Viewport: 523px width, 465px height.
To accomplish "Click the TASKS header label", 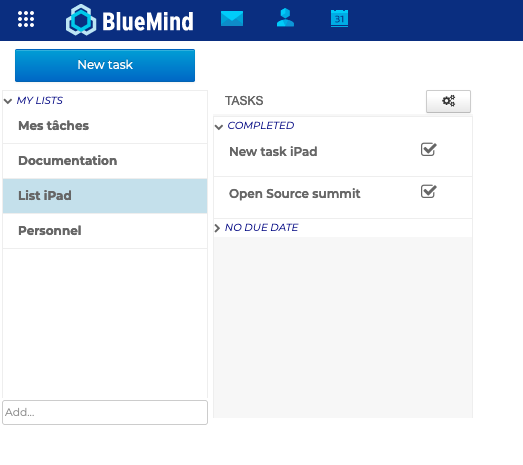I will pyautogui.click(x=244, y=101).
